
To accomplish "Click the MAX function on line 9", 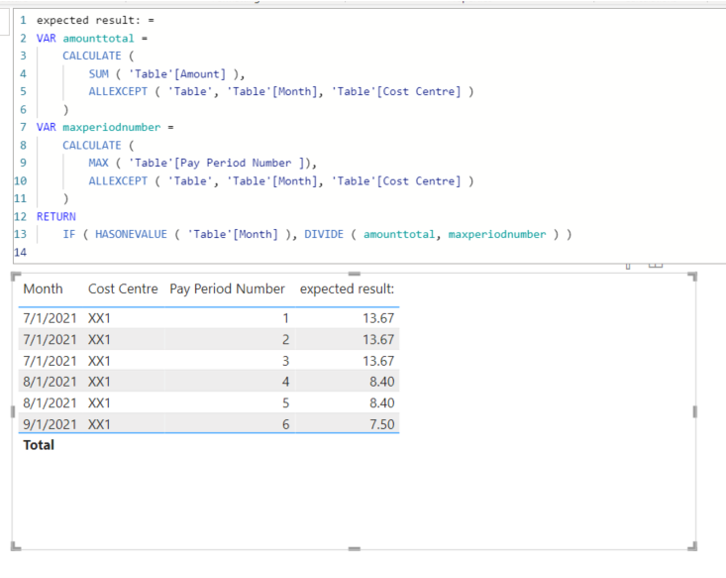I will [x=99, y=163].
